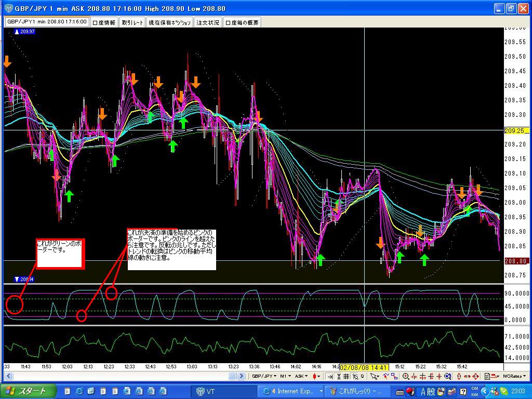532x399 pixels.
Task: Select the black pointer cursor tool
Action: point(373,376)
